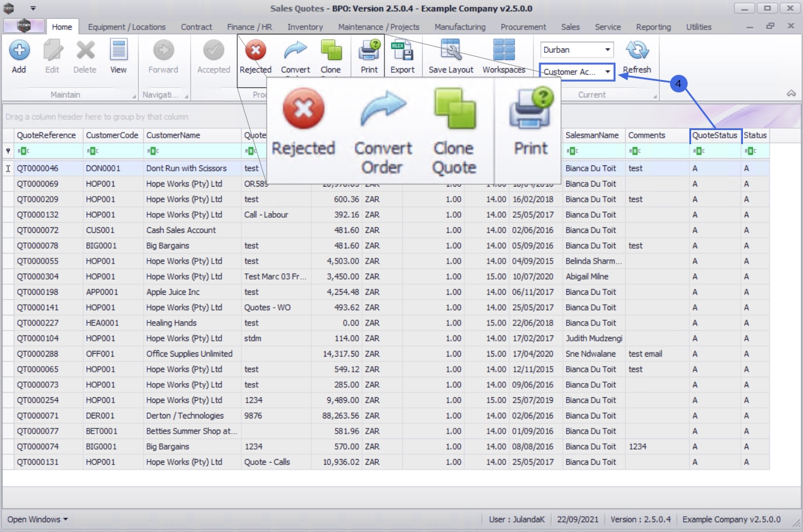Switch to the Service tab

pyautogui.click(x=608, y=27)
